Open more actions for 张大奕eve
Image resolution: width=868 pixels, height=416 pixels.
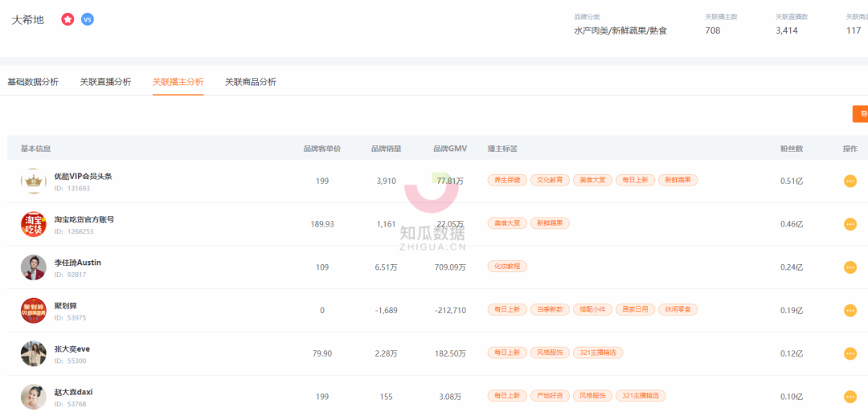(x=850, y=353)
